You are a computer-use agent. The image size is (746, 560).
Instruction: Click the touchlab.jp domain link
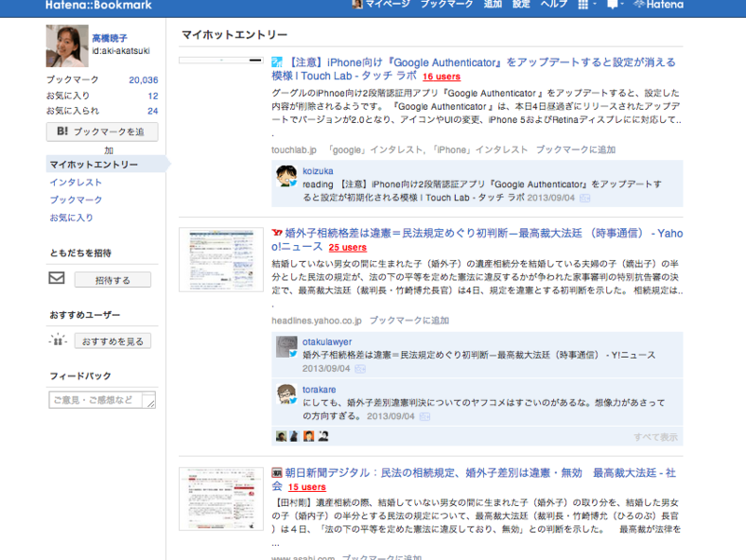(x=294, y=150)
